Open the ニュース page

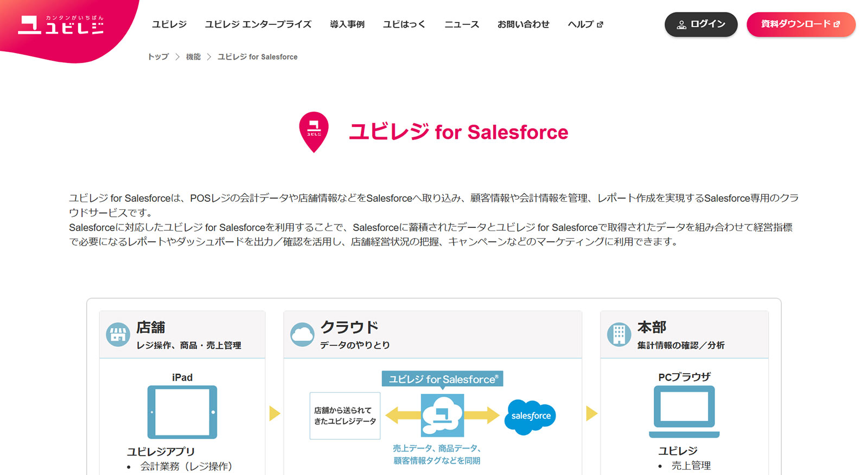(462, 24)
